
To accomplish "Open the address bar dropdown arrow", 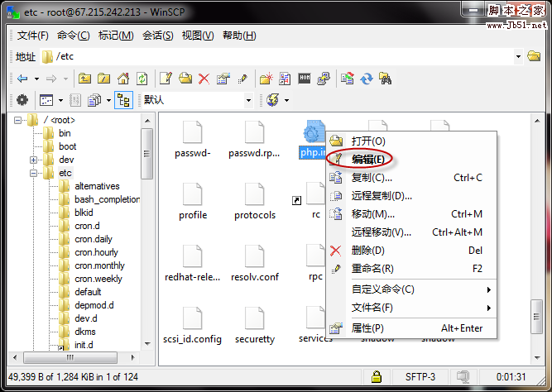I will pyautogui.click(x=518, y=56).
